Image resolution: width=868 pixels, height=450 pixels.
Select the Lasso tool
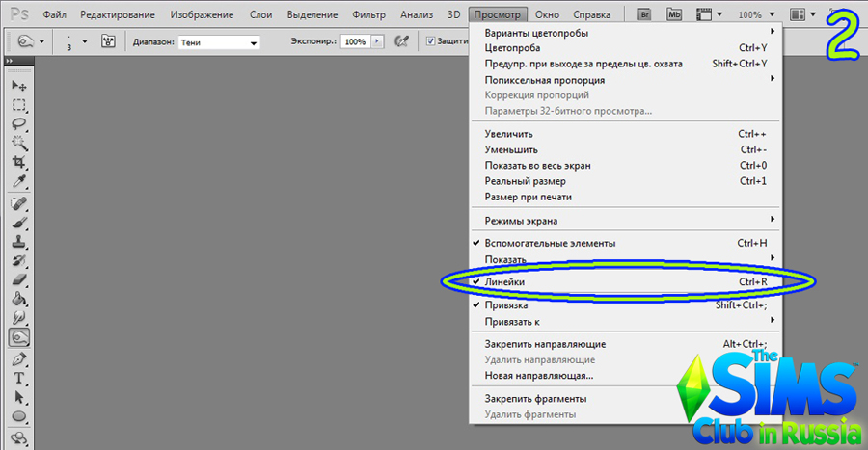18,124
